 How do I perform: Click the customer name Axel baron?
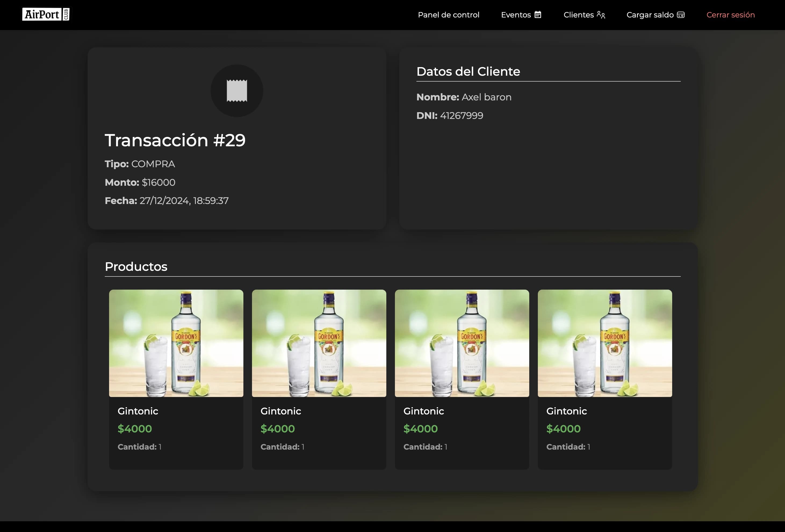click(x=487, y=97)
